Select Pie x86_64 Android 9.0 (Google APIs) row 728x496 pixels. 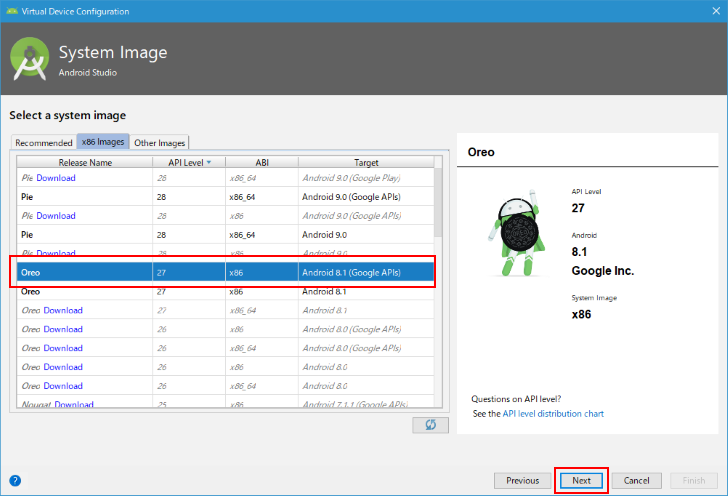[x=225, y=196]
